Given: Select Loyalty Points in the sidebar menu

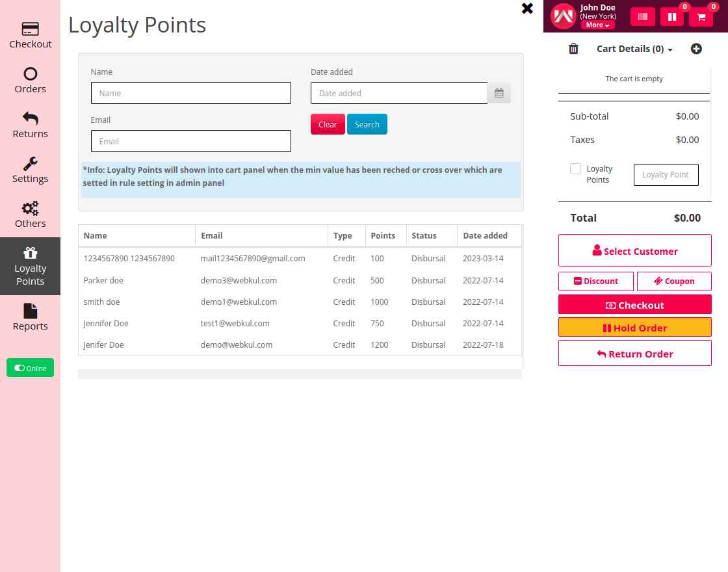Looking at the screenshot, I should pos(30,266).
